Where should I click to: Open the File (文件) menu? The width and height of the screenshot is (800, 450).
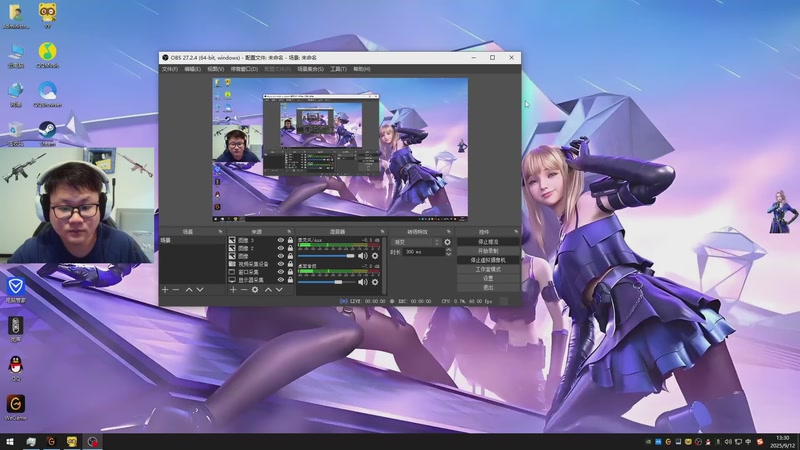click(x=170, y=69)
